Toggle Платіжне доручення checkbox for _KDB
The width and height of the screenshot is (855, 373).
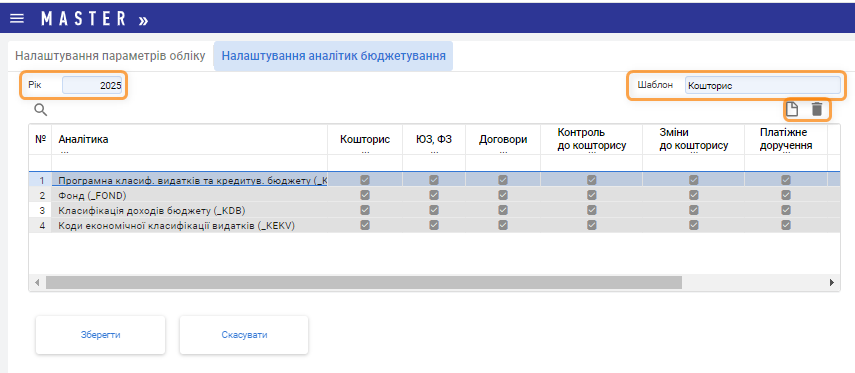[786, 210]
